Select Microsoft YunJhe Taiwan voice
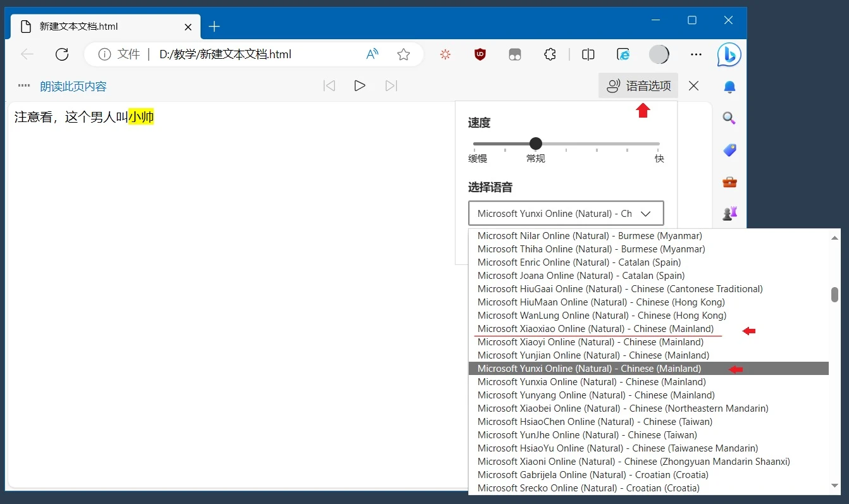Viewport: 849px width, 504px height. click(648, 435)
